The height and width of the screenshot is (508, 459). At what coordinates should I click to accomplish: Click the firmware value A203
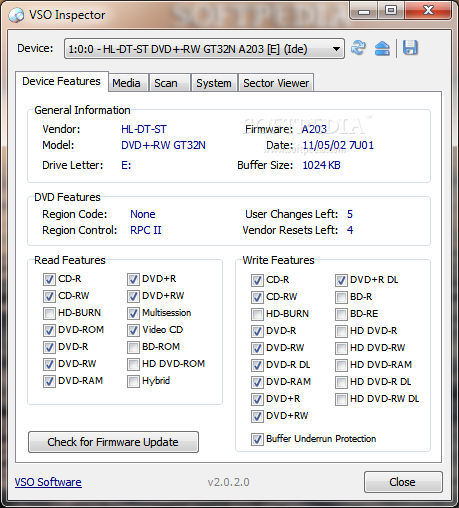[x=314, y=129]
